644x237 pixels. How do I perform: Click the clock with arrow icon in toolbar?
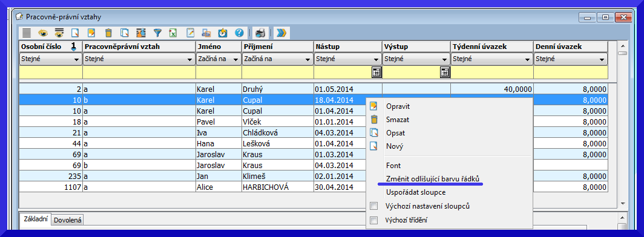tap(223, 33)
